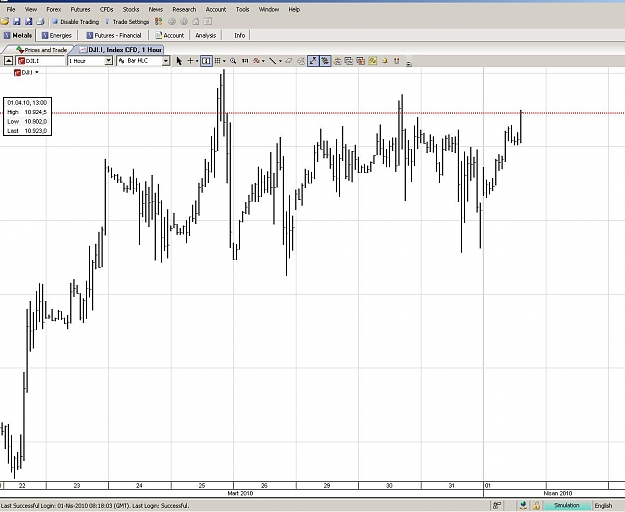Viewport: 625px width, 512px height.
Task: Open the Forex menu
Action: click(53, 9)
